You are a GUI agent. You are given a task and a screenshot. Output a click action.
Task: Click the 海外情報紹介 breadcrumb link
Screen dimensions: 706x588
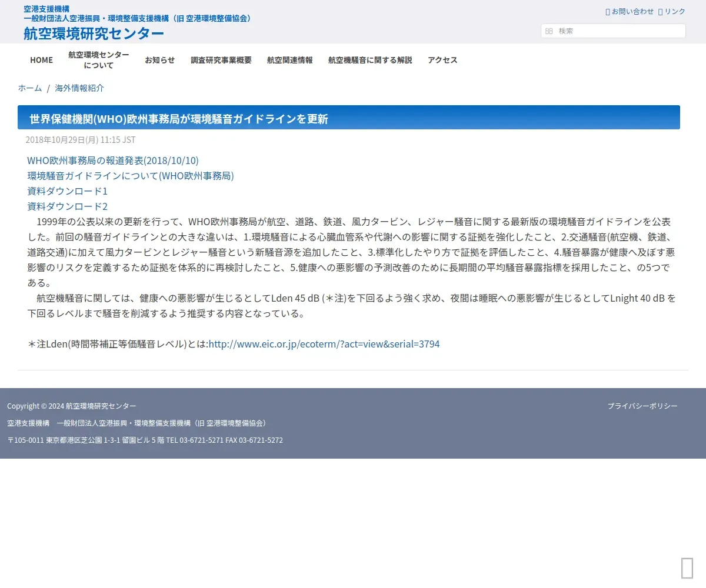coord(79,88)
